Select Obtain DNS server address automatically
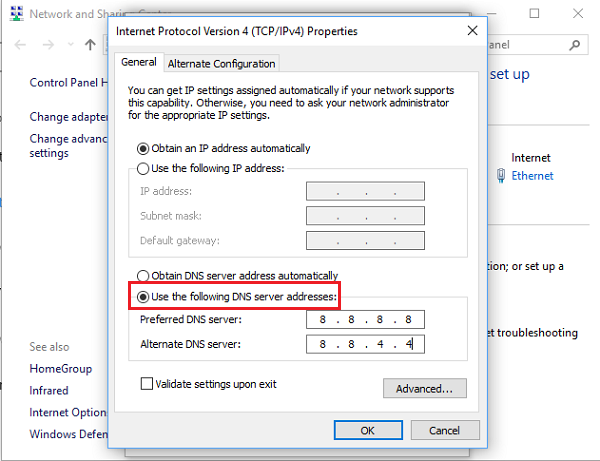Viewport: 600px width, 461px height. click(x=143, y=276)
